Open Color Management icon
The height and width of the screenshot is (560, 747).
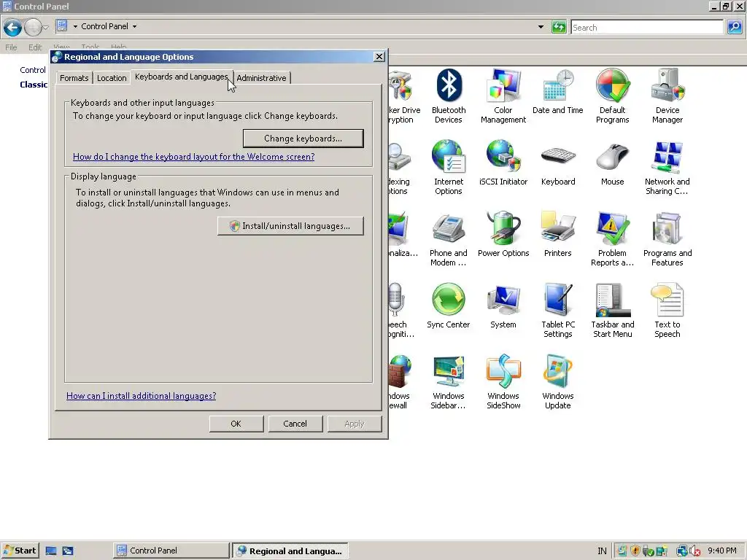point(503,96)
